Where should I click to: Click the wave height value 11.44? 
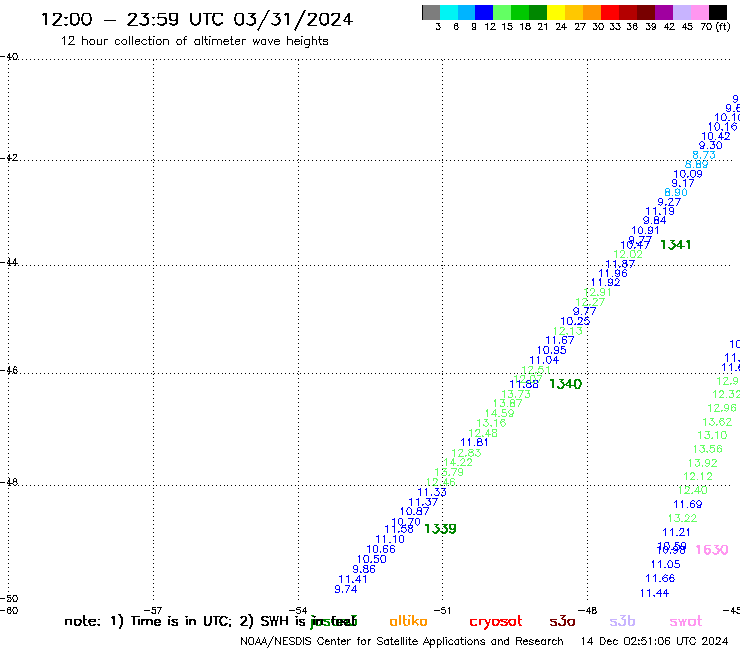point(655,593)
